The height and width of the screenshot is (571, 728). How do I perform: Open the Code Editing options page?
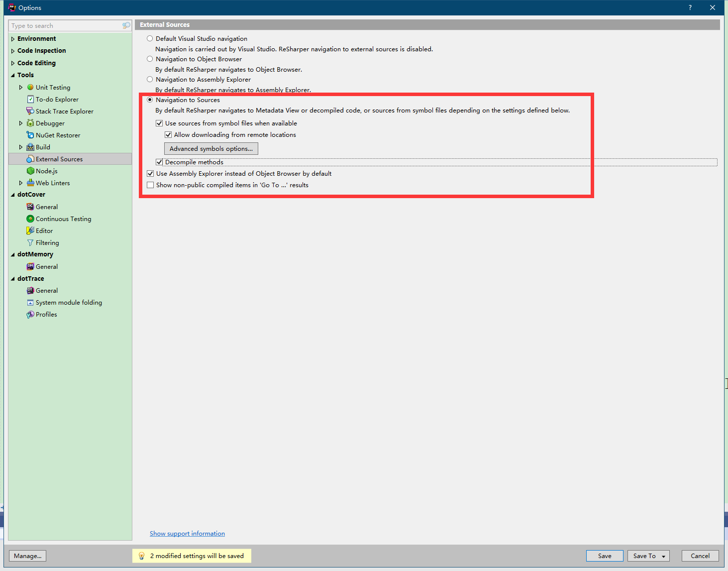(36, 63)
